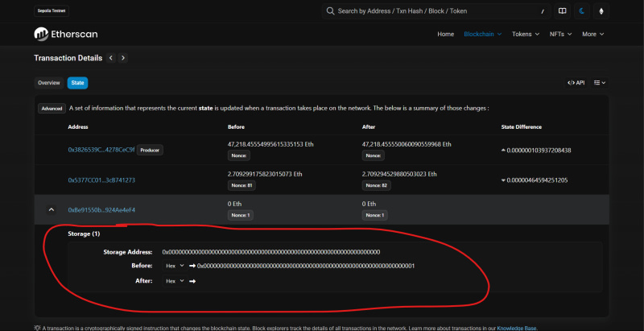Click the Producer tag
Image resolution: width=644 pixels, height=331 pixels.
tap(150, 151)
